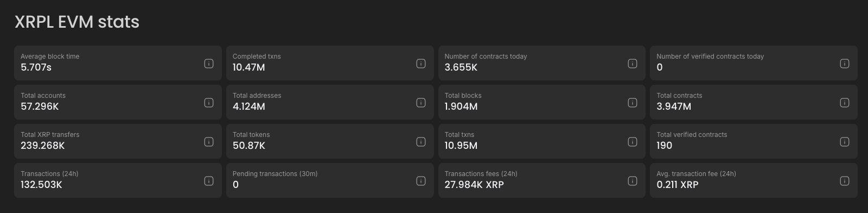The image size is (868, 213).
Task: Click info icon on Number of contracts today
Action: pyautogui.click(x=633, y=64)
